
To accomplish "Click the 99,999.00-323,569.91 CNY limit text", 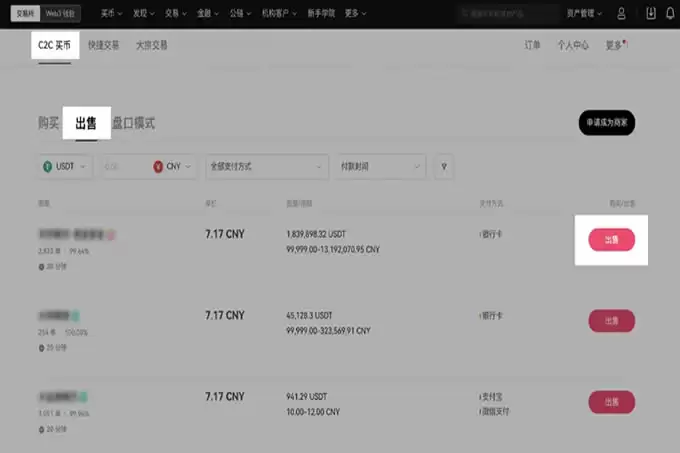I will point(328,331).
